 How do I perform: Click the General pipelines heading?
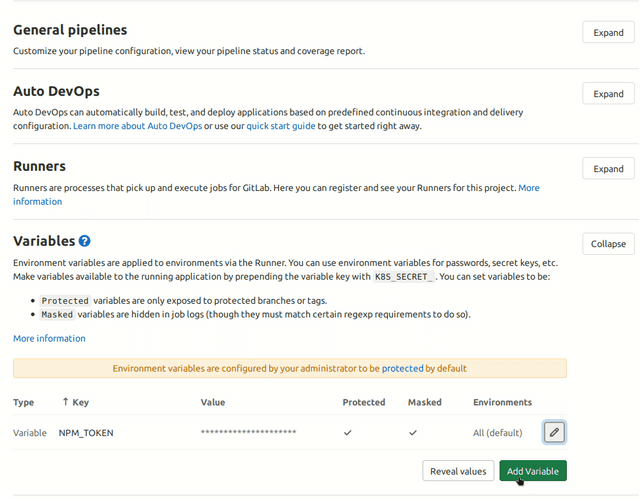(70, 30)
